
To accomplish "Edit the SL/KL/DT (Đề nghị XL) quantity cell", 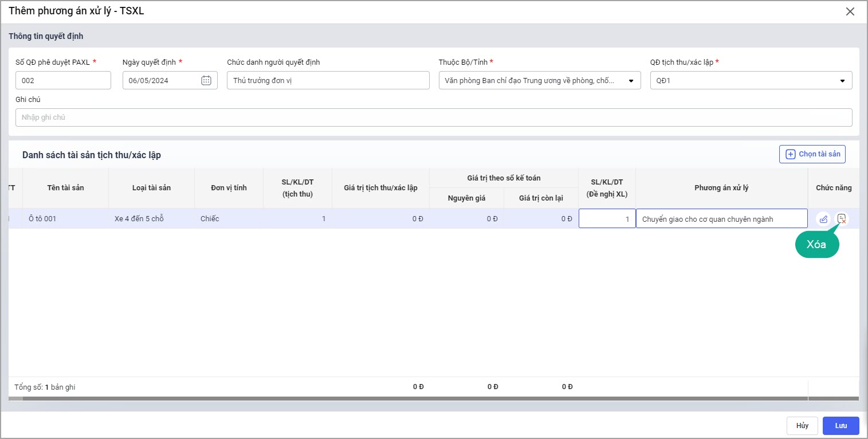I will (x=607, y=219).
